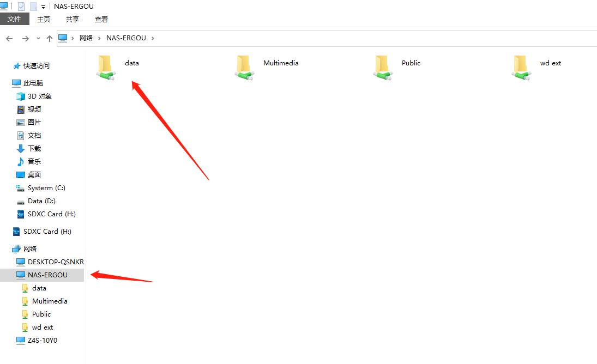
Task: Click the quick access star icon
Action: point(17,66)
